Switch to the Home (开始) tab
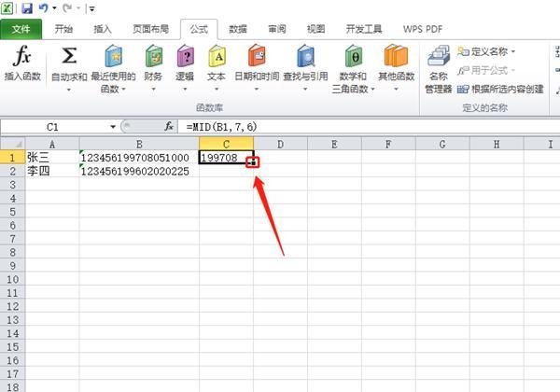The height and width of the screenshot is (392, 560). (x=63, y=29)
